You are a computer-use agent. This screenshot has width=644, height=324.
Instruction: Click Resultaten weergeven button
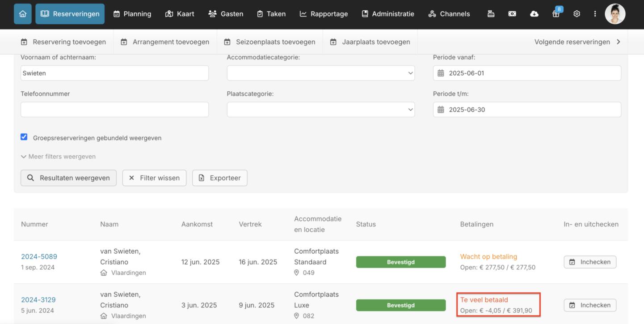point(68,178)
